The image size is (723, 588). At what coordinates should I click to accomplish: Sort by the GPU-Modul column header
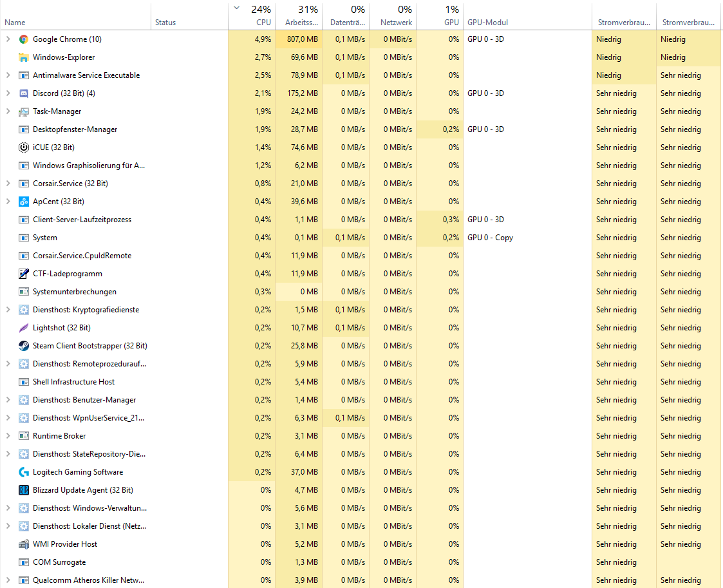[487, 22]
